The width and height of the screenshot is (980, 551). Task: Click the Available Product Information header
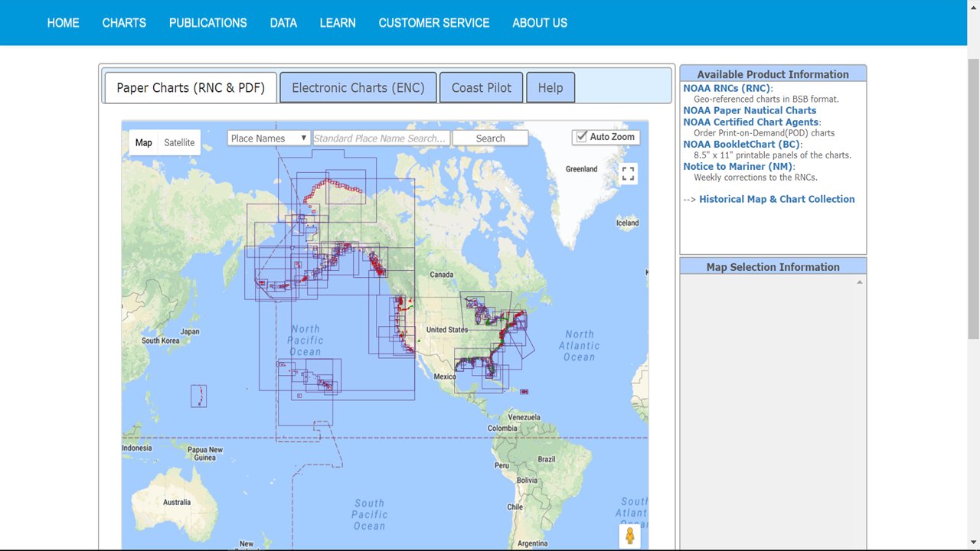pos(773,74)
